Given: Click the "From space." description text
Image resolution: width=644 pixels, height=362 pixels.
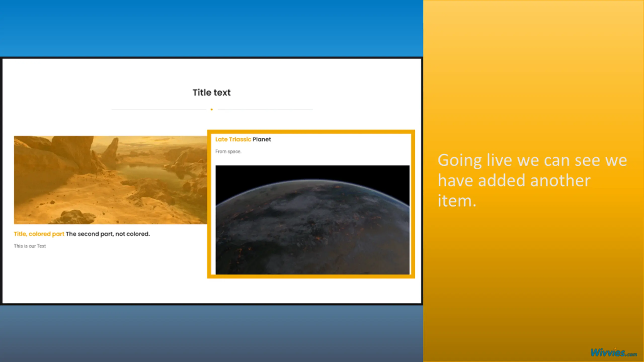Looking at the screenshot, I should click(228, 151).
